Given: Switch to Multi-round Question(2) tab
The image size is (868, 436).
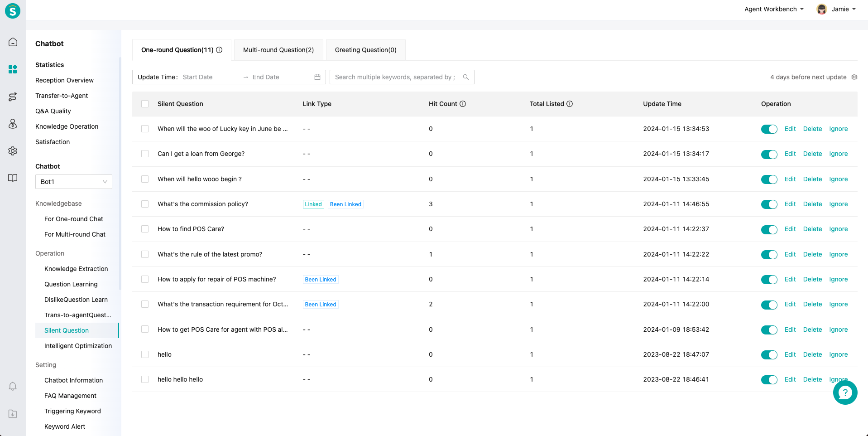Looking at the screenshot, I should [x=278, y=50].
